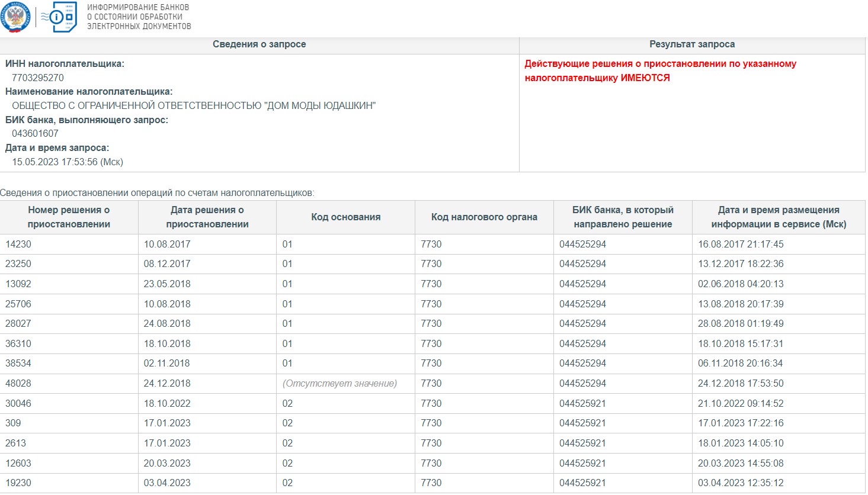Click decision date 20.03.2023
This screenshot has height=495, width=868.
(167, 464)
